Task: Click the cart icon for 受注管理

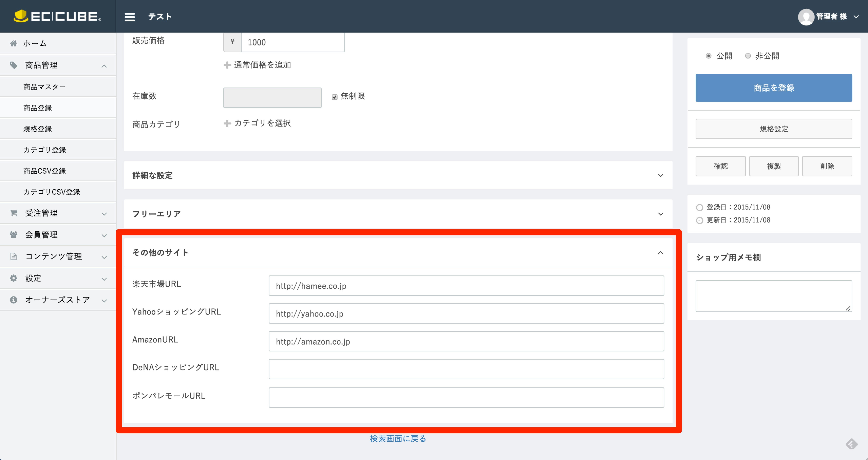Action: coord(13,213)
